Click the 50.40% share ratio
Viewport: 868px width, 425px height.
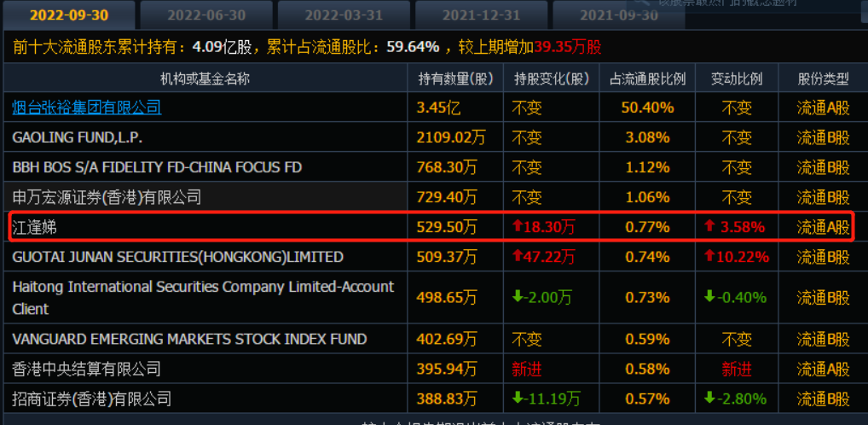pyautogui.click(x=648, y=108)
